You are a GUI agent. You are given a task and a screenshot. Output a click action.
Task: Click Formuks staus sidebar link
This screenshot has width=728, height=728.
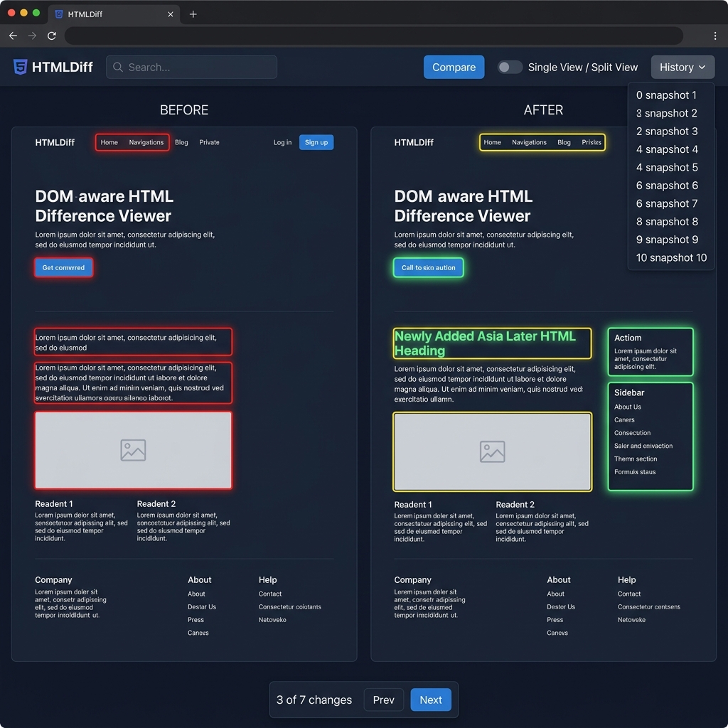(x=635, y=472)
